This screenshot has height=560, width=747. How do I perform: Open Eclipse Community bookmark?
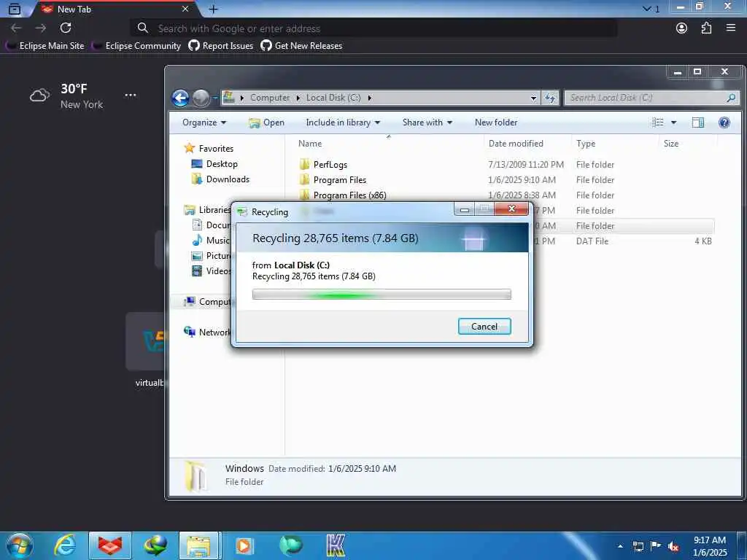coord(136,46)
